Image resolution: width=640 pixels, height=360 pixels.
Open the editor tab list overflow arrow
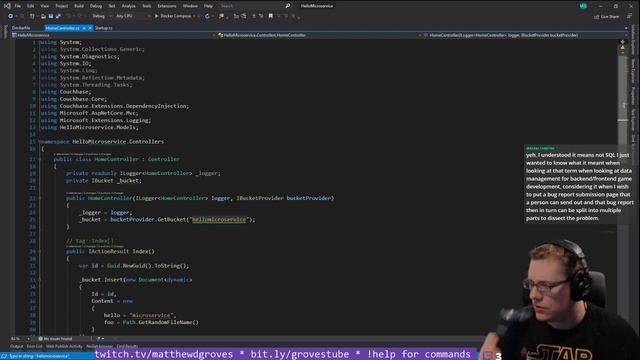(626, 28)
